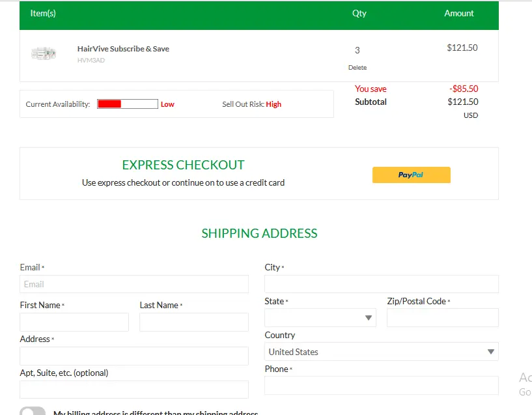Open the State dropdown
This screenshot has height=415, width=532.
click(x=320, y=318)
